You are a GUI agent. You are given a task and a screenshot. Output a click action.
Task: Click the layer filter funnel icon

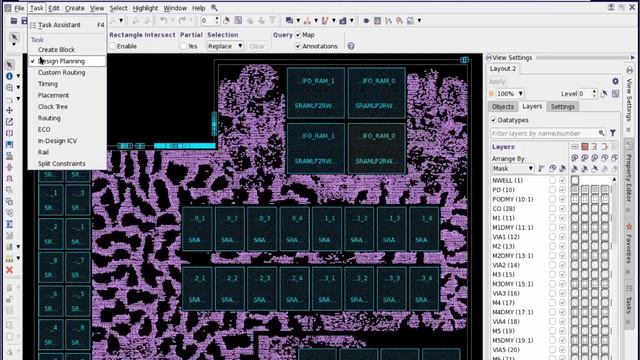coord(613,133)
